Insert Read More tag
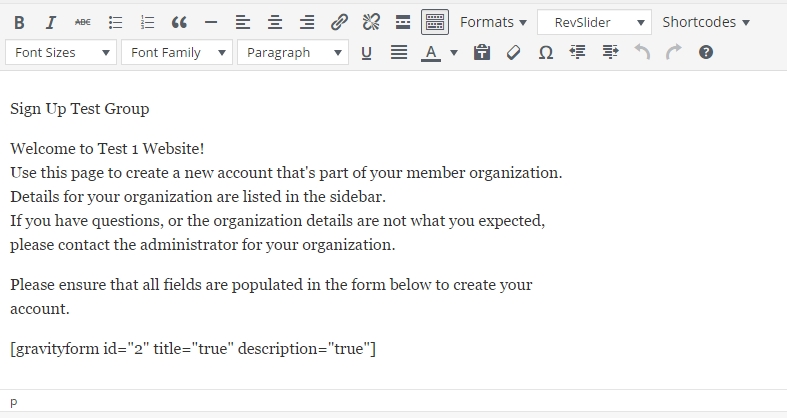The height and width of the screenshot is (418, 787). (x=403, y=22)
